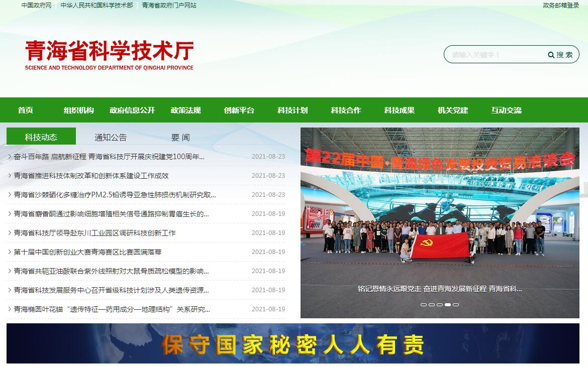The image size is (588, 367).
Task: Click the magnifier search icon
Action: click(x=551, y=55)
